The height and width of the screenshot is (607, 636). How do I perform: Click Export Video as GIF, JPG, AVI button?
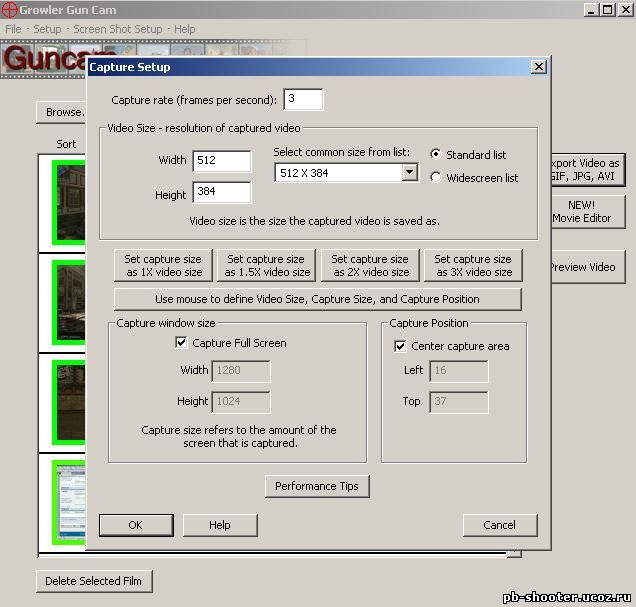coord(587,169)
